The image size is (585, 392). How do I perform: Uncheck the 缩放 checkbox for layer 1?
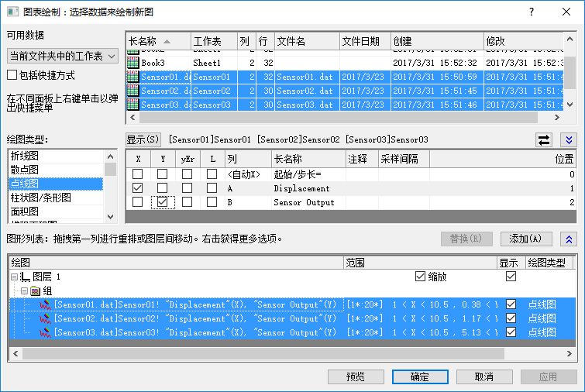[x=421, y=277]
